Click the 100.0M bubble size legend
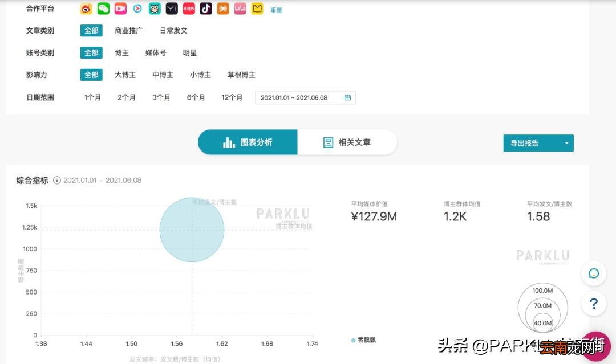Screen dimensions: 616x364 pyautogui.click(x=542, y=291)
